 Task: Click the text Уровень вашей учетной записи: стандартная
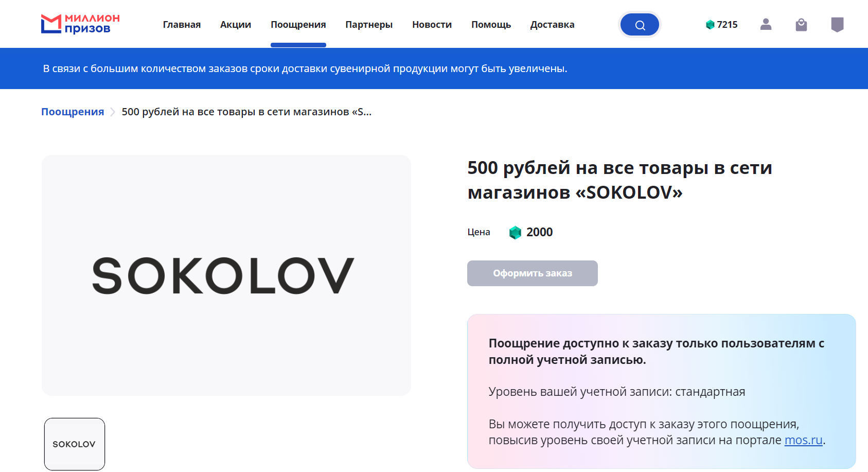coord(617,392)
